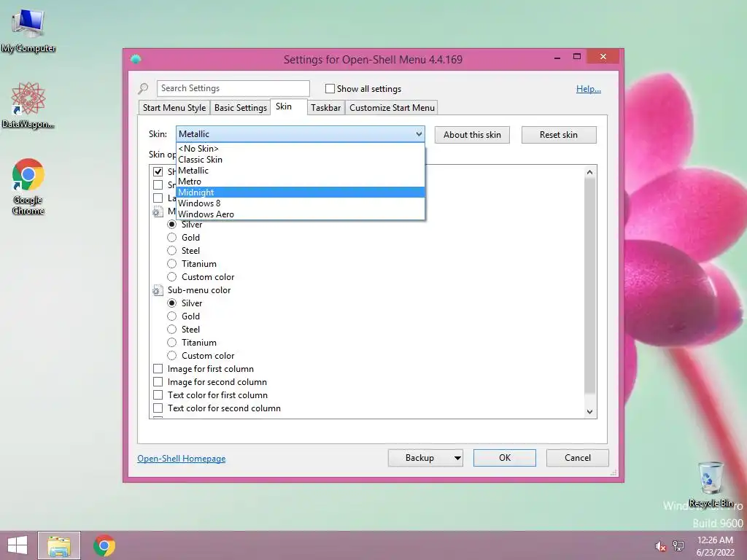Select Steel under Sub-menu color
Image resolution: width=747 pixels, height=560 pixels.
(172, 330)
